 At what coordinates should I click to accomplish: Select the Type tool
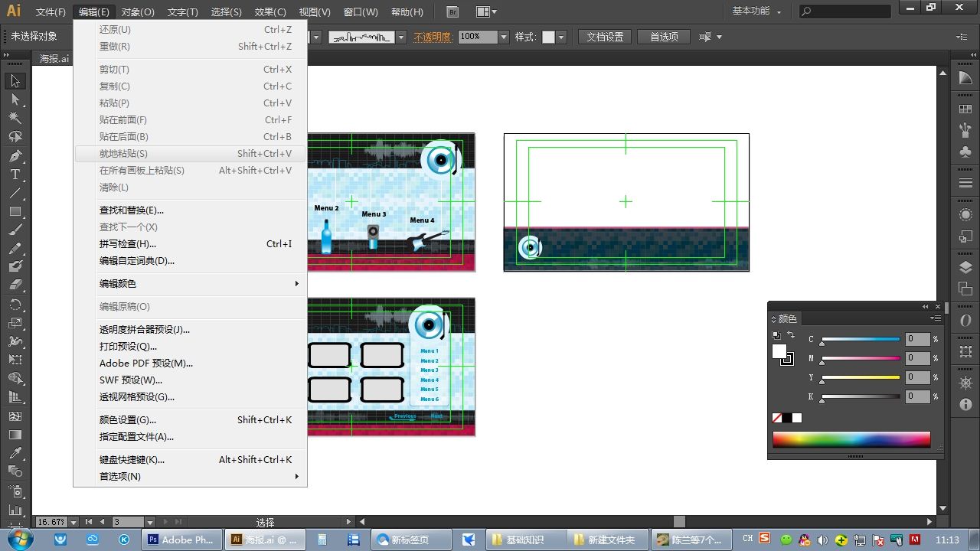tap(15, 174)
